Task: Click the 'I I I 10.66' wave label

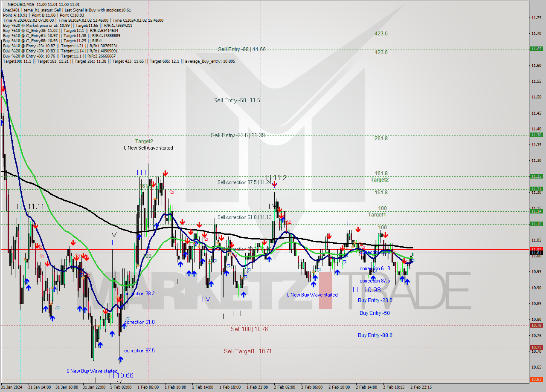Action: 119,375
